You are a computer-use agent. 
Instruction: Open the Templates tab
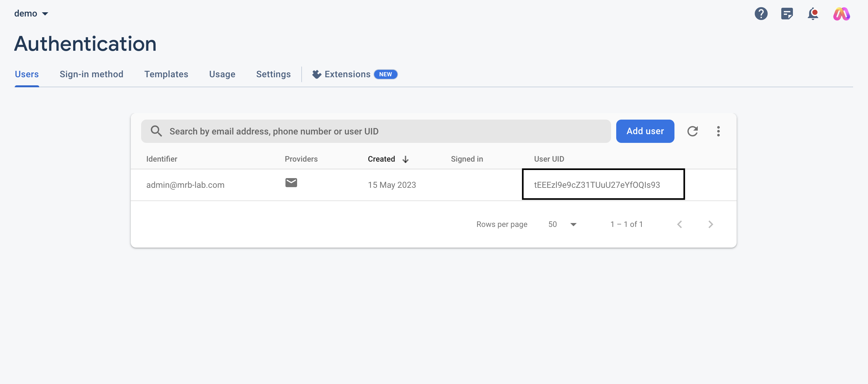(x=166, y=74)
